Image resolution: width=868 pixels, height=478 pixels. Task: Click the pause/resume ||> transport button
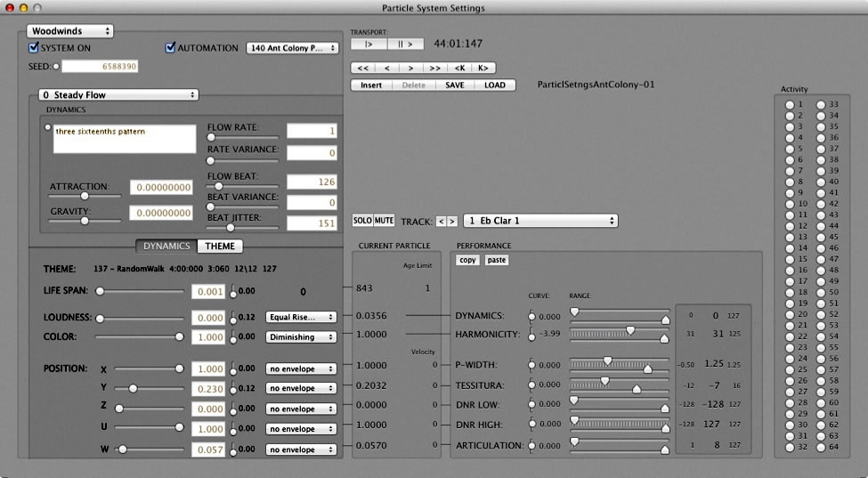(405, 44)
